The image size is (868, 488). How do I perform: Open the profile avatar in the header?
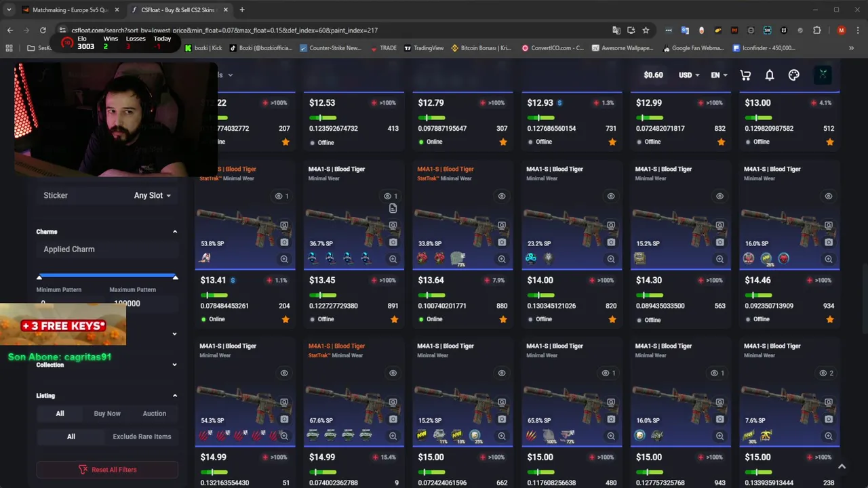tap(823, 75)
